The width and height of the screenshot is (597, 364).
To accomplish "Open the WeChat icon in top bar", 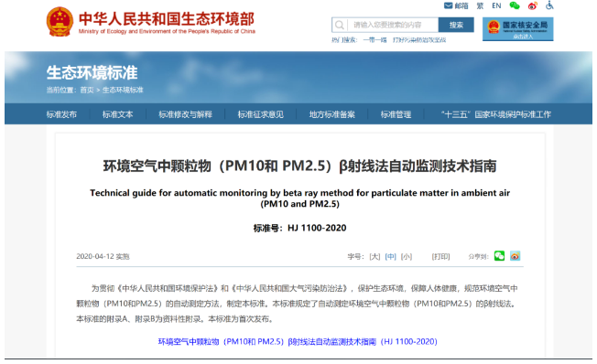I will point(515,5).
